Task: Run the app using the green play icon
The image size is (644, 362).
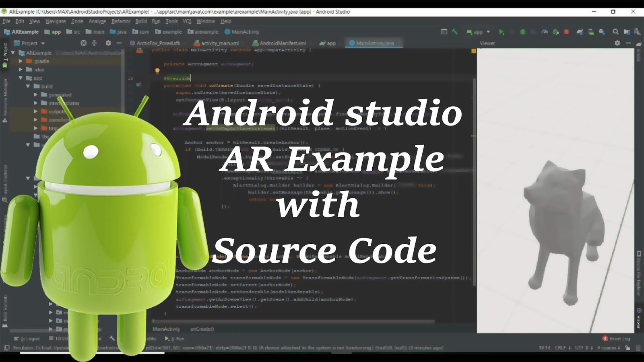Action: [x=502, y=31]
